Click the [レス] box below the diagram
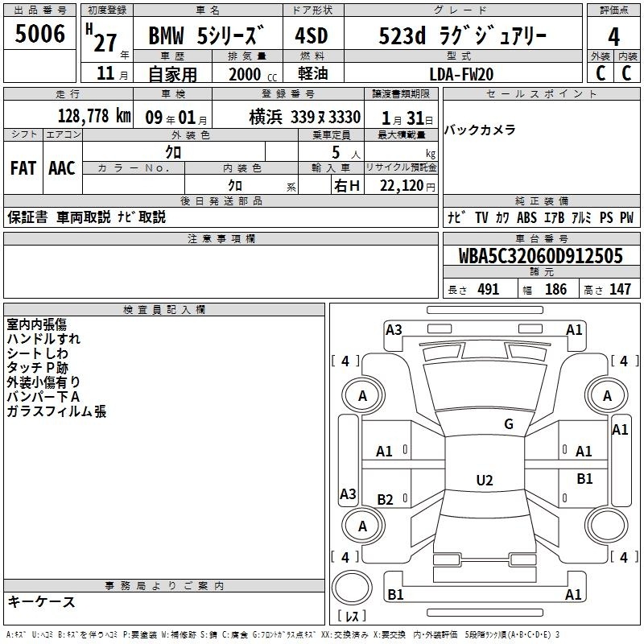Viewport: 644px width, 644px height. coord(352,617)
